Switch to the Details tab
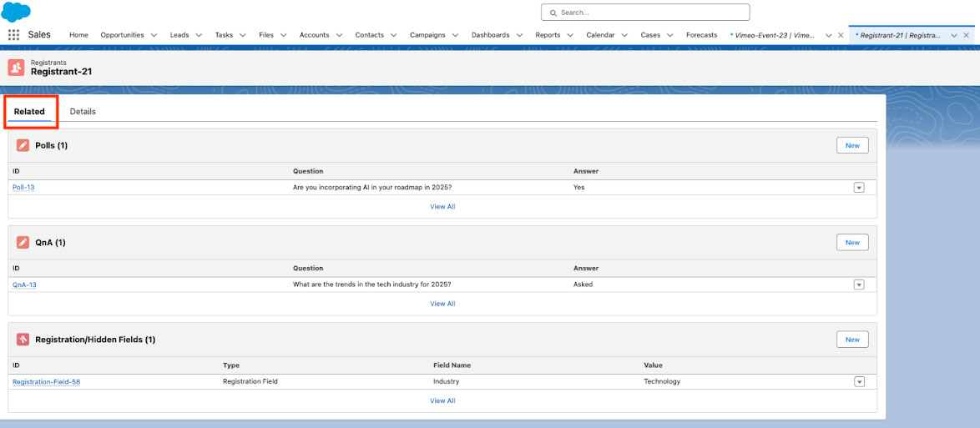Viewport: 980px width, 428px height. (x=83, y=111)
